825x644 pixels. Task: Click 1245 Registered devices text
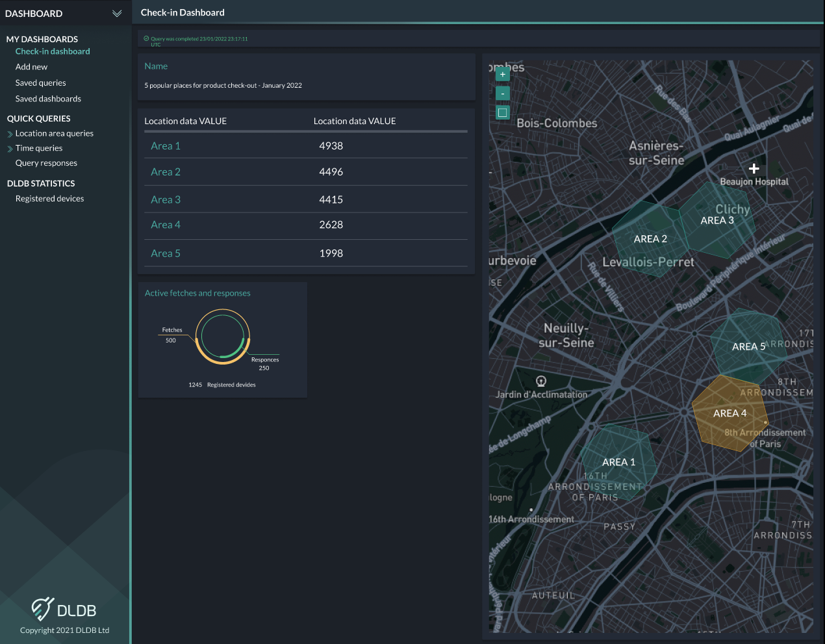pyautogui.click(x=222, y=385)
